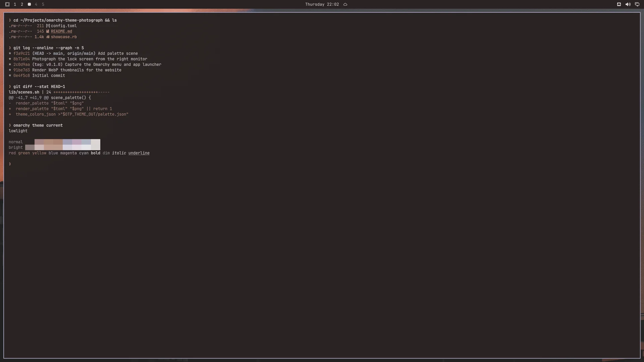Image resolution: width=644 pixels, height=362 pixels.
Task: Select the active filled workspace indicator
Action: (x=29, y=4)
